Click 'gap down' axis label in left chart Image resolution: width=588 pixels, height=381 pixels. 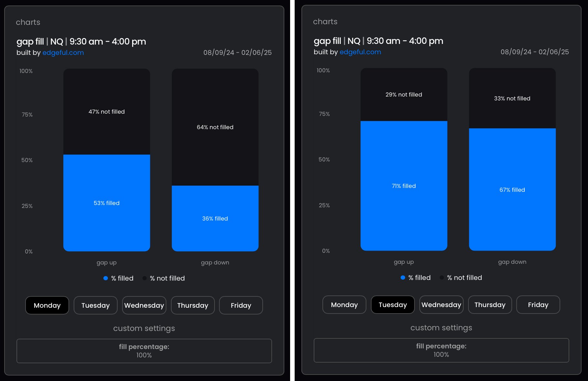[x=215, y=263]
